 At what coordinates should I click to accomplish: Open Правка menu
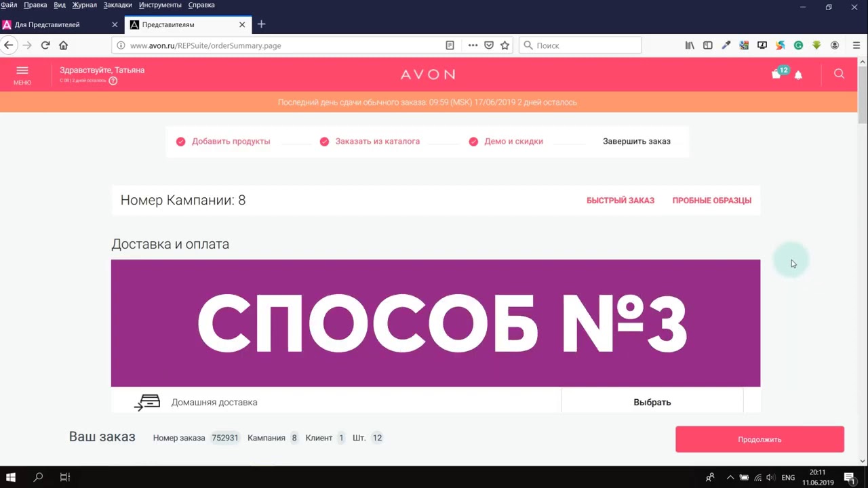pyautogui.click(x=35, y=5)
